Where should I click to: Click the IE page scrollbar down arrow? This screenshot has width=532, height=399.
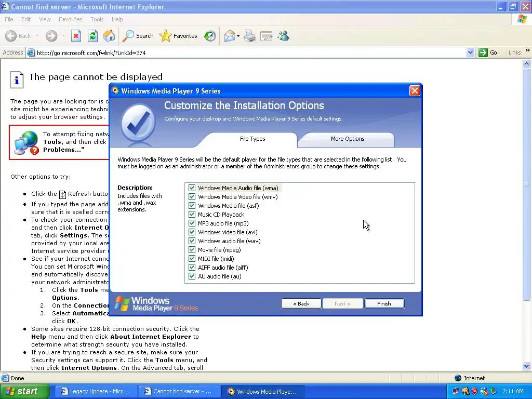[x=527, y=366]
